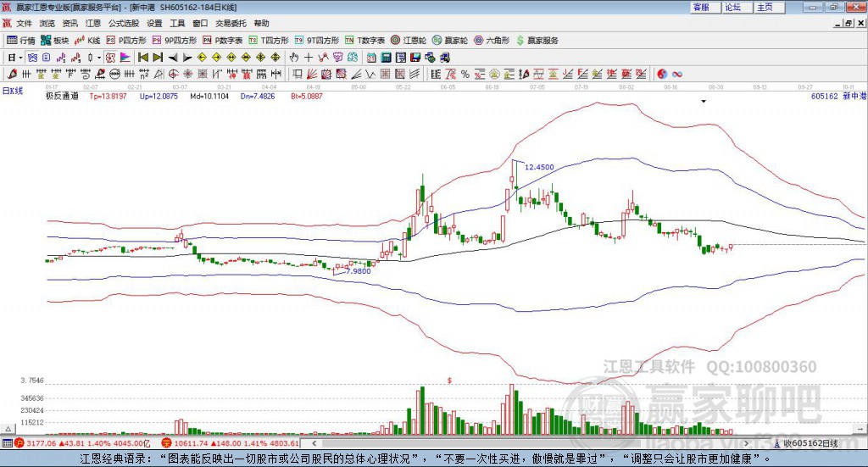Click the red circle target tool

(x=173, y=74)
